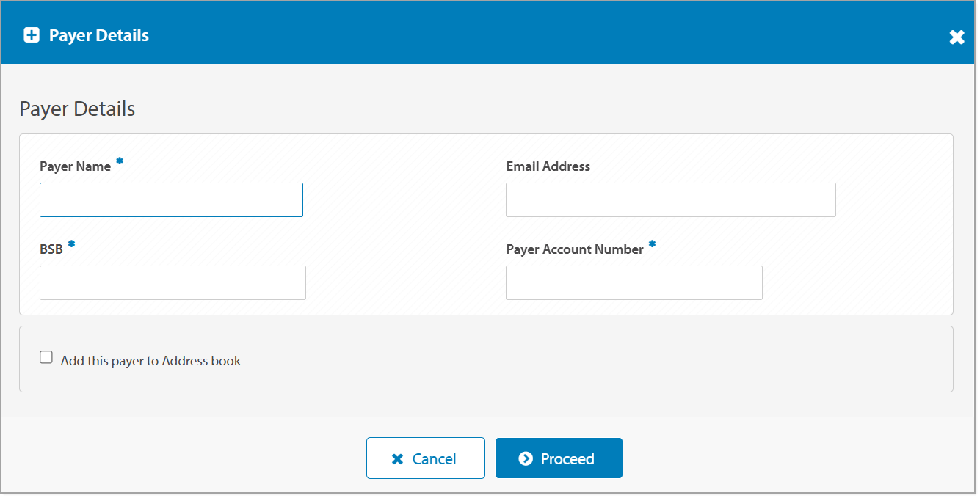Click the 'Add this payer to Address book' label text
980x498 pixels.
point(150,361)
